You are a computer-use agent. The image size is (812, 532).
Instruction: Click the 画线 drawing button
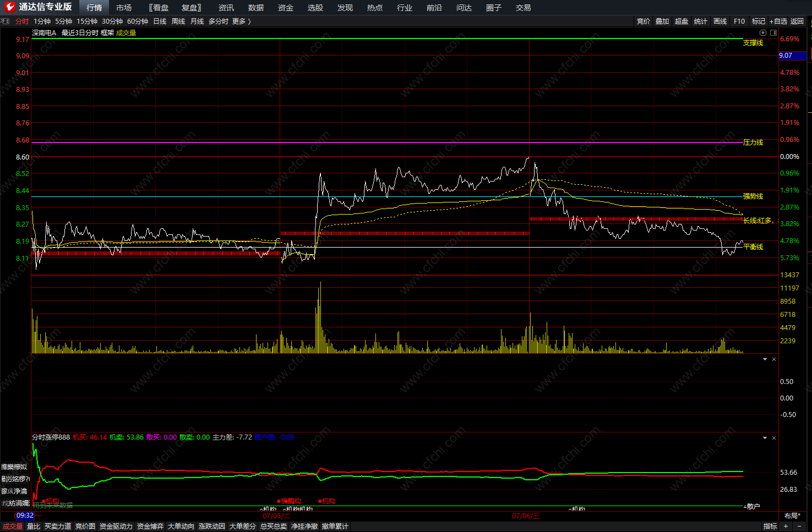[x=720, y=21]
